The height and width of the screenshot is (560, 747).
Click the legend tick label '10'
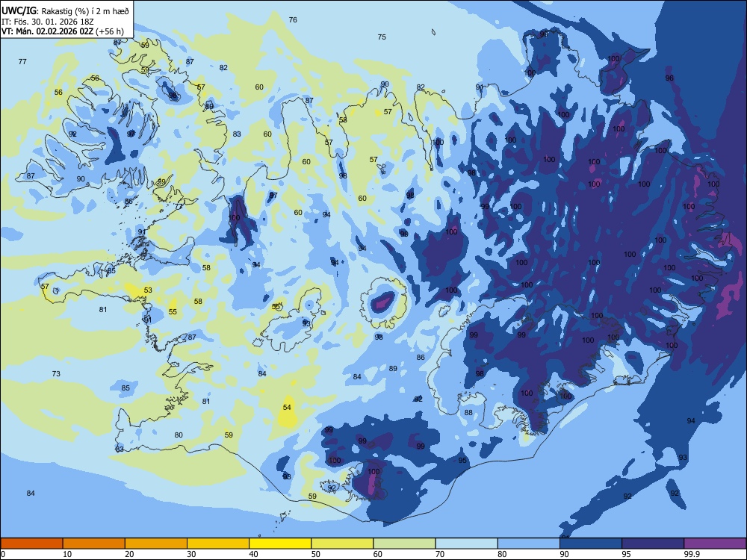67,554
